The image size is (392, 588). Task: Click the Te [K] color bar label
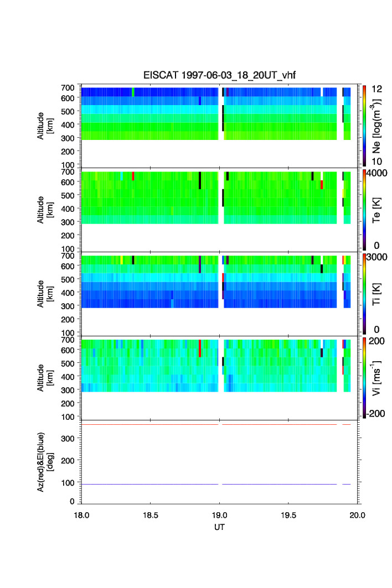[376, 210]
